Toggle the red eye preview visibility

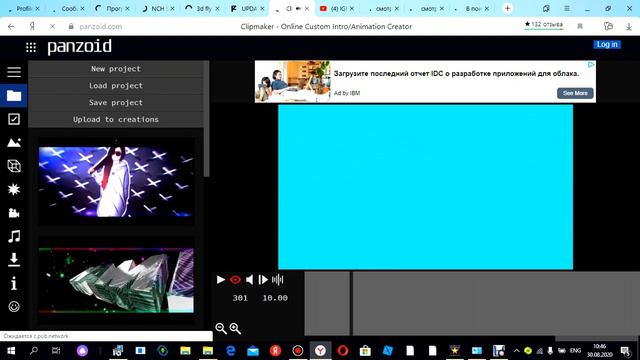(235, 280)
